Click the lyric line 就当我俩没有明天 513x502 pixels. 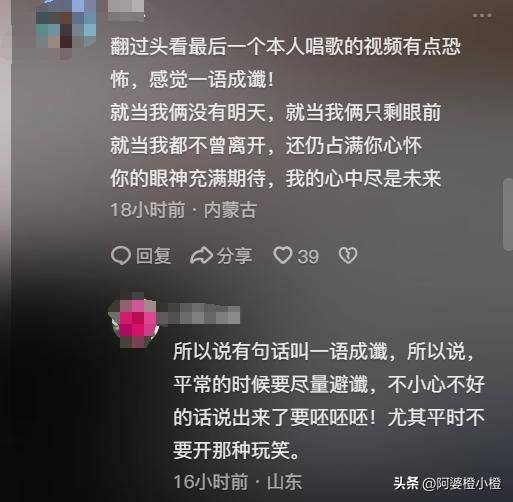tap(188, 112)
